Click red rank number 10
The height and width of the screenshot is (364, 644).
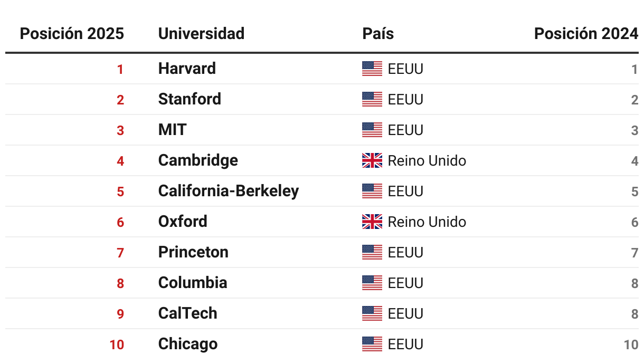click(117, 345)
